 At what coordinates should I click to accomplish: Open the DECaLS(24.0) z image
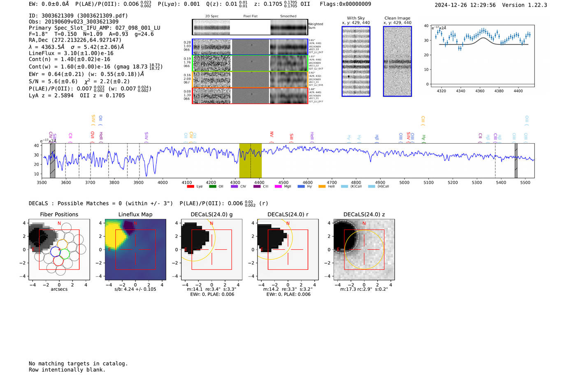(364, 250)
